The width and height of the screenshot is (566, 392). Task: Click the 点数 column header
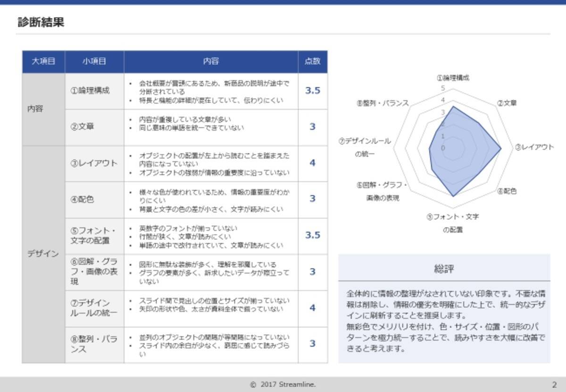click(312, 61)
